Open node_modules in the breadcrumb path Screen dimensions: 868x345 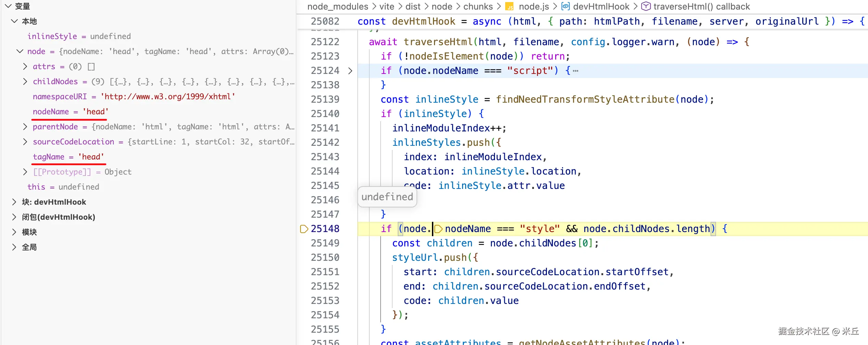click(338, 7)
